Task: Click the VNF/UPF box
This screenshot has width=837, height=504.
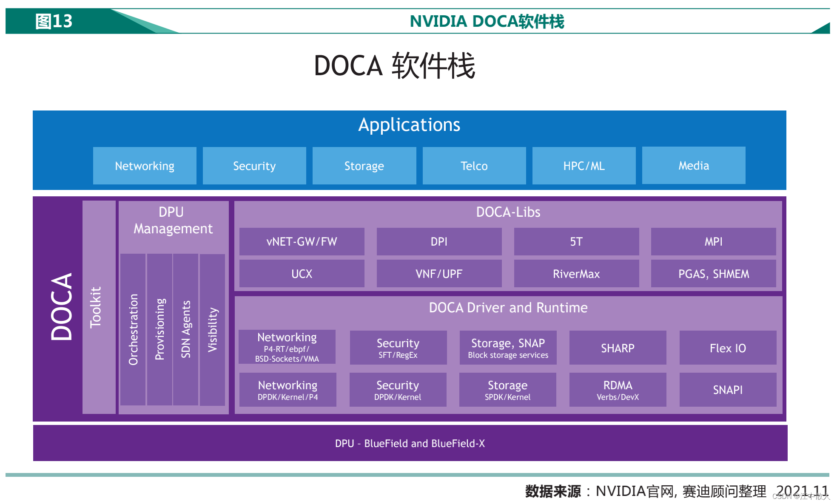Action: (439, 274)
